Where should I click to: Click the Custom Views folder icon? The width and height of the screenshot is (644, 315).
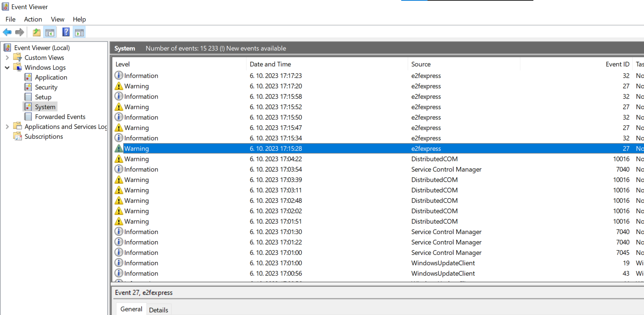tap(18, 57)
